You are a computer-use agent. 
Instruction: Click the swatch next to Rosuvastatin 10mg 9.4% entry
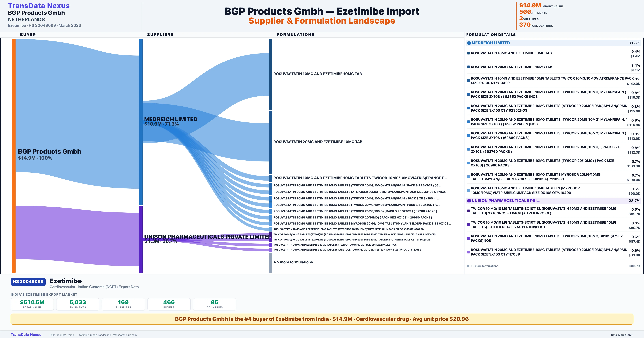[x=468, y=53]
